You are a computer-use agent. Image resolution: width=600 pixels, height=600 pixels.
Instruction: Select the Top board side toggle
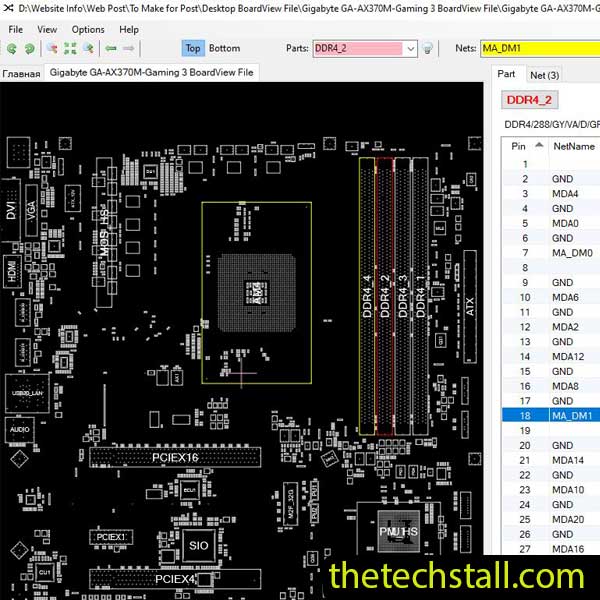point(193,48)
